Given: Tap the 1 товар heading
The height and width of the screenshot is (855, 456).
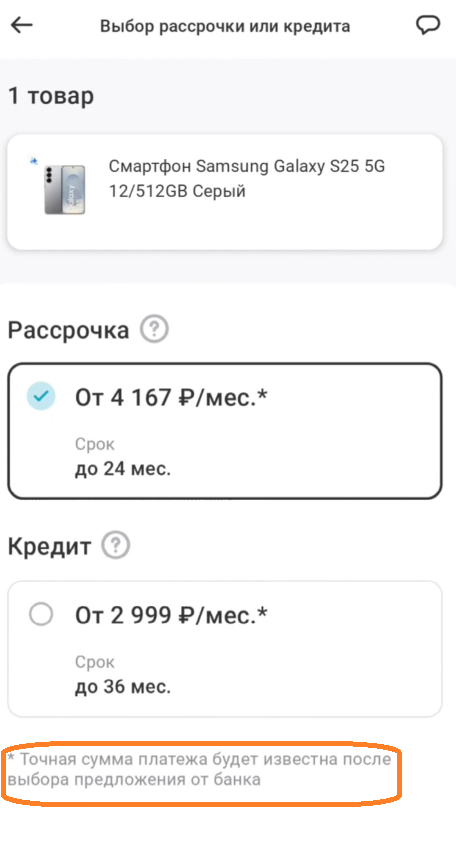Looking at the screenshot, I should (x=51, y=96).
